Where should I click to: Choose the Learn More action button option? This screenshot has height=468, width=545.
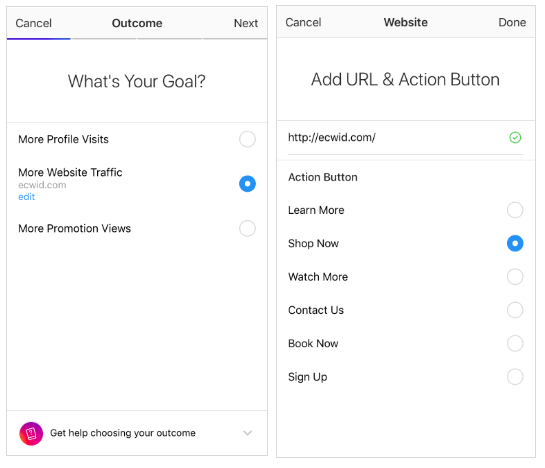click(515, 210)
